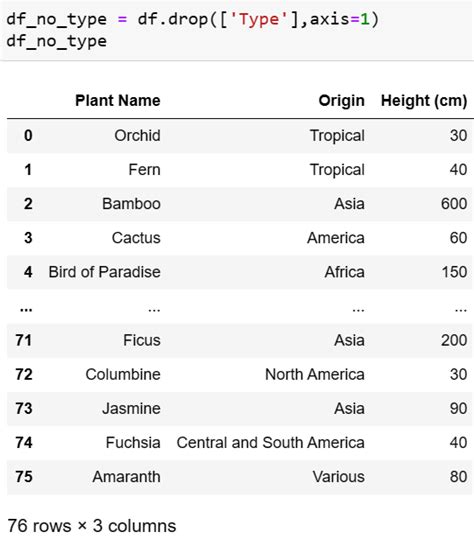Select the Bamboo row height value 600
Screen dimensions: 474x539
454,204
